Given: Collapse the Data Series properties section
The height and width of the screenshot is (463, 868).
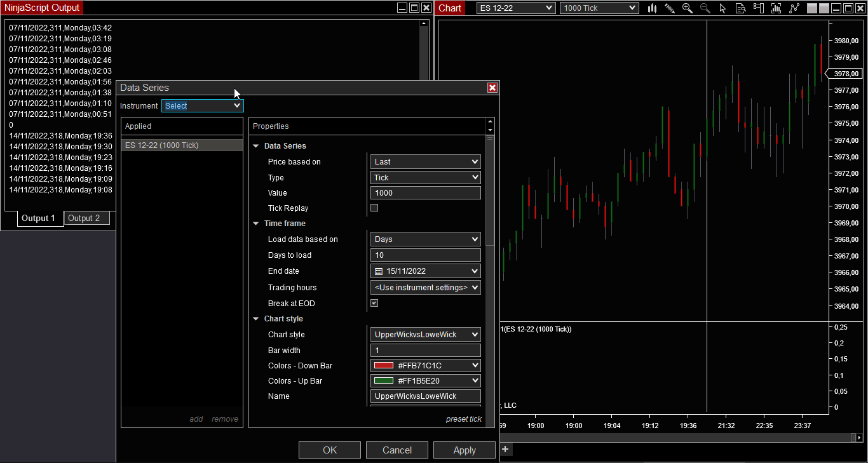Looking at the screenshot, I should [256, 146].
